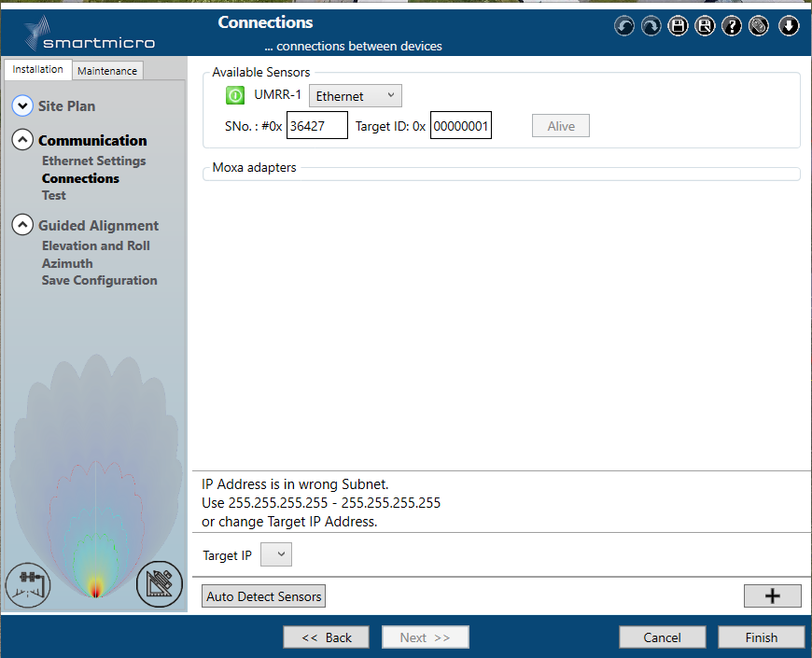Collapse the Guided Alignment section chevron
812x658 pixels.
[x=22, y=225]
